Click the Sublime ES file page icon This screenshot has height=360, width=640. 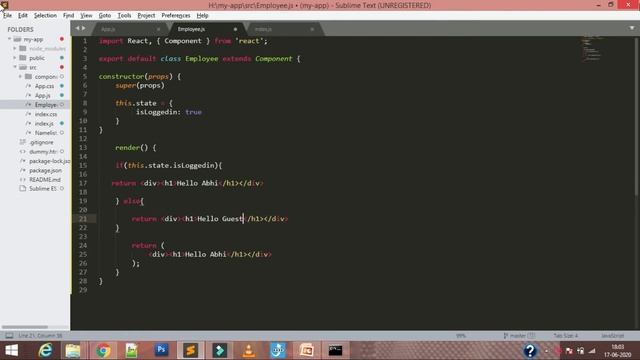point(22,189)
